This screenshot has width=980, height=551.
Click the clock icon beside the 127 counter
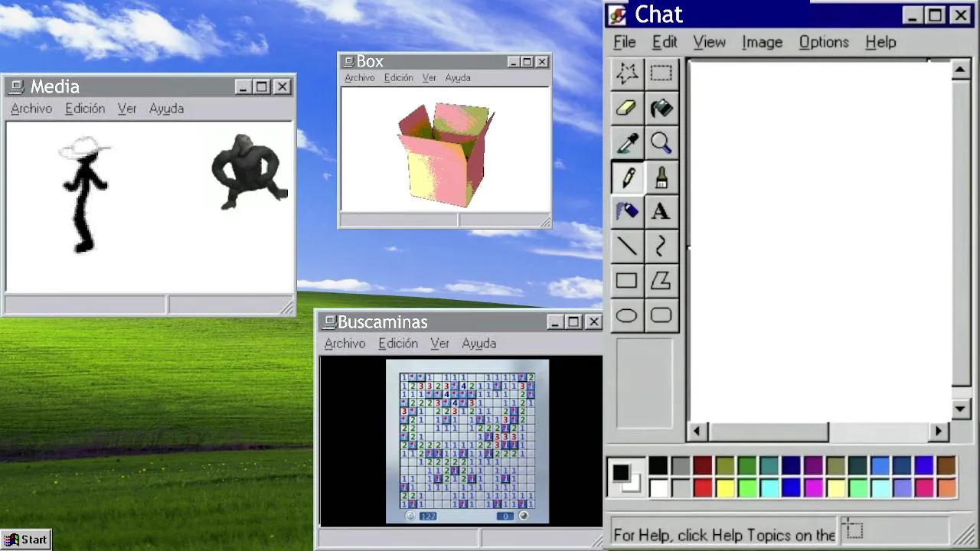410,516
